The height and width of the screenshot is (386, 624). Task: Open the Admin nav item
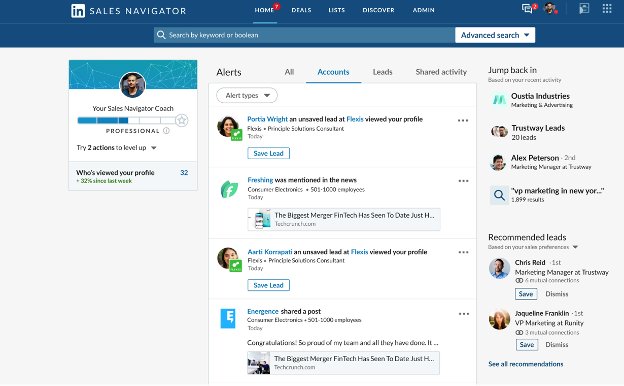pyautogui.click(x=423, y=10)
